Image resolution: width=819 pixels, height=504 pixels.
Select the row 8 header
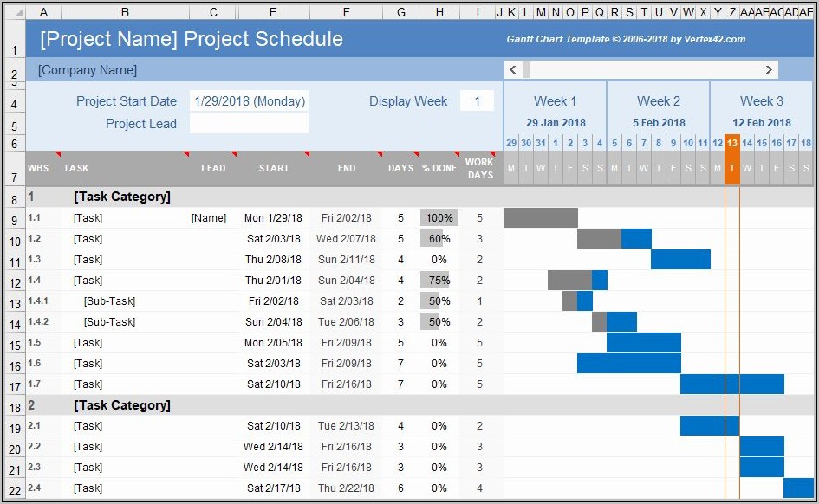pyautogui.click(x=14, y=197)
